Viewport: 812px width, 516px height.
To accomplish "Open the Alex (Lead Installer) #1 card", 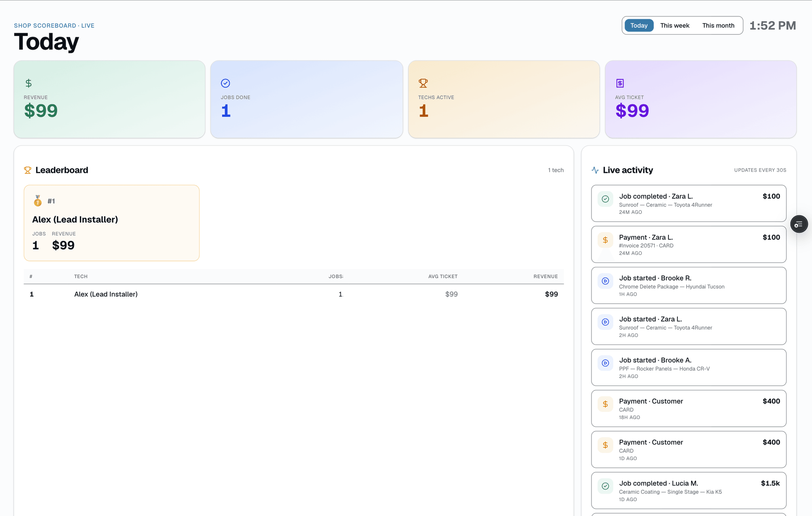I will coord(111,223).
